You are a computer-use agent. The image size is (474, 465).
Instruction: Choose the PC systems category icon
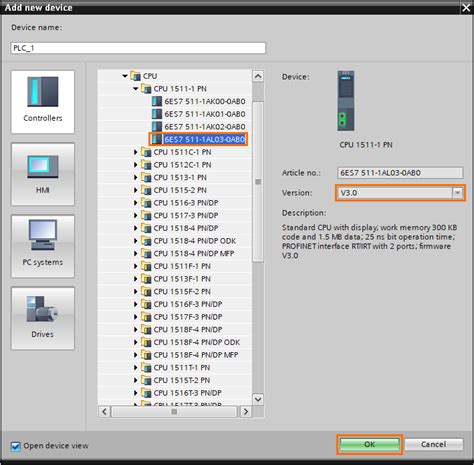tap(43, 235)
